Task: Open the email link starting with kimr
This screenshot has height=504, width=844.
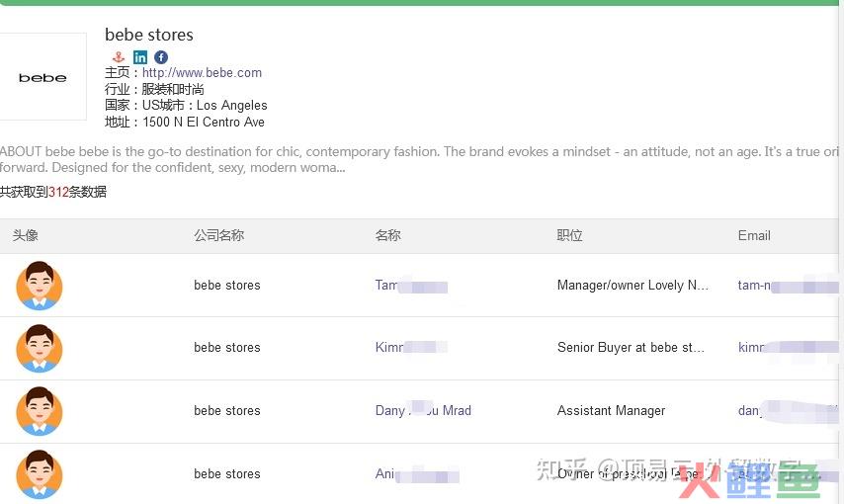Action: click(788, 348)
